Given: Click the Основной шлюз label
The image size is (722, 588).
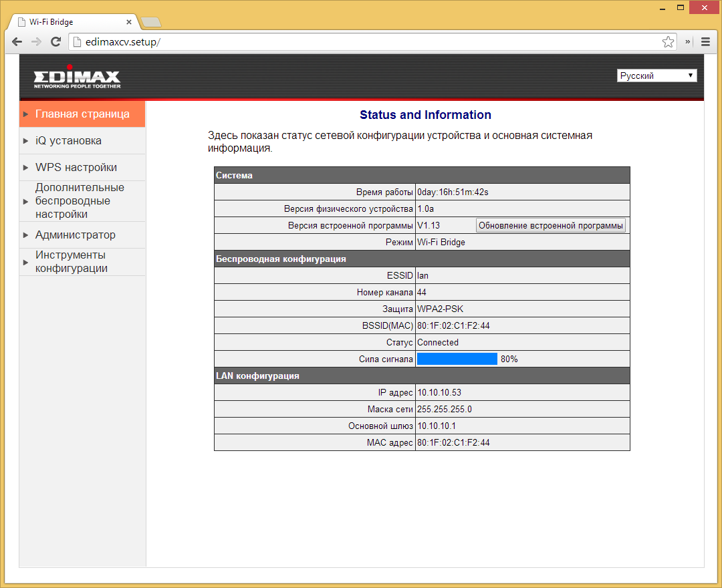Looking at the screenshot, I should pyautogui.click(x=380, y=426).
